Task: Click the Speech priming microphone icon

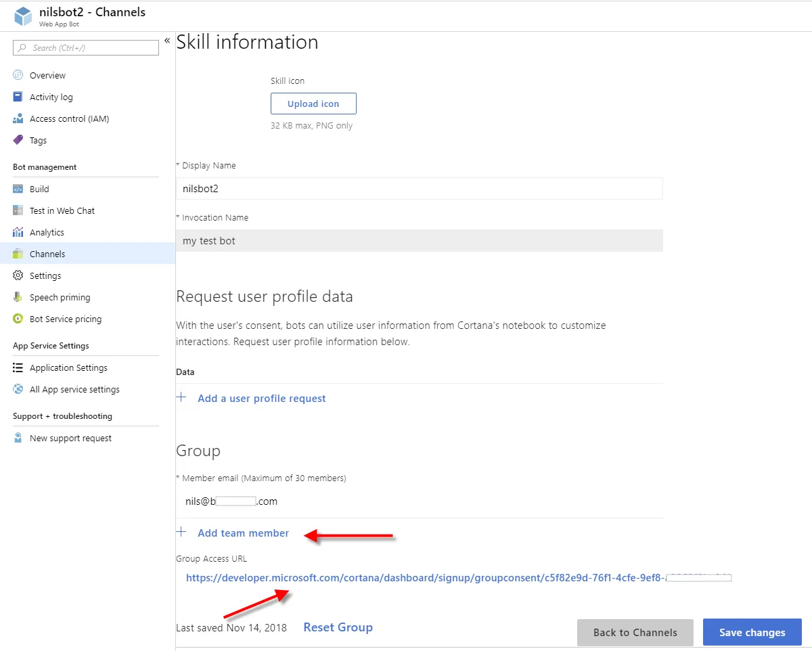Action: point(18,297)
